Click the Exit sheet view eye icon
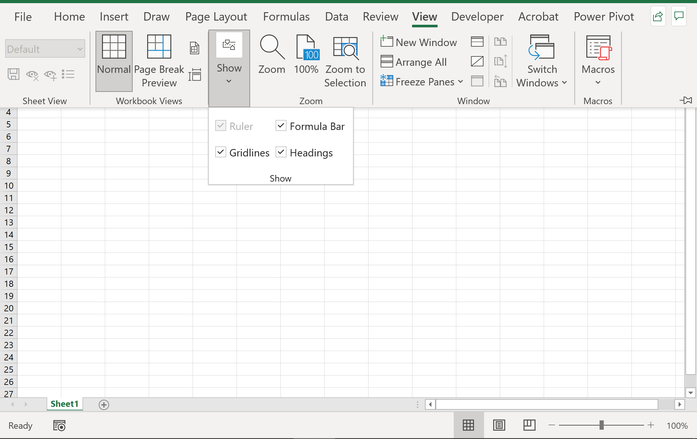 point(32,75)
